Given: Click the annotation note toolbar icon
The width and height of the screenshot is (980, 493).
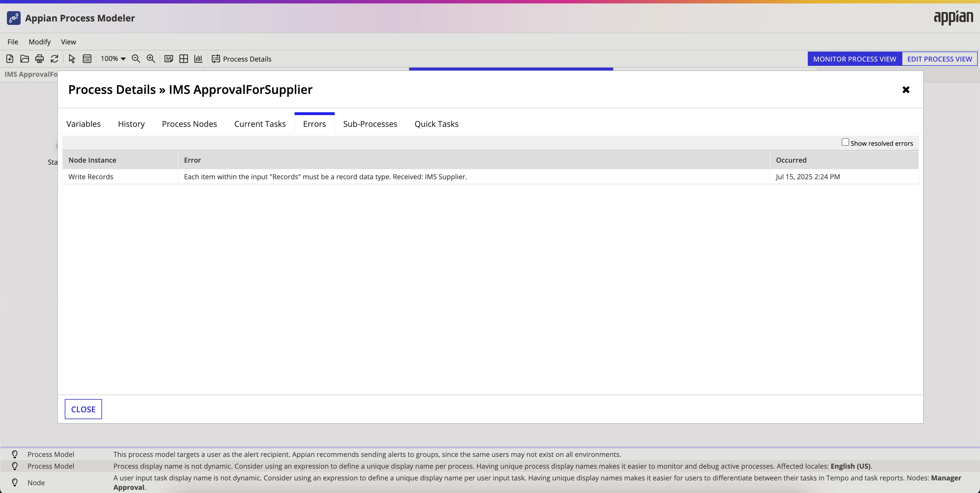Looking at the screenshot, I should pyautogui.click(x=168, y=59).
